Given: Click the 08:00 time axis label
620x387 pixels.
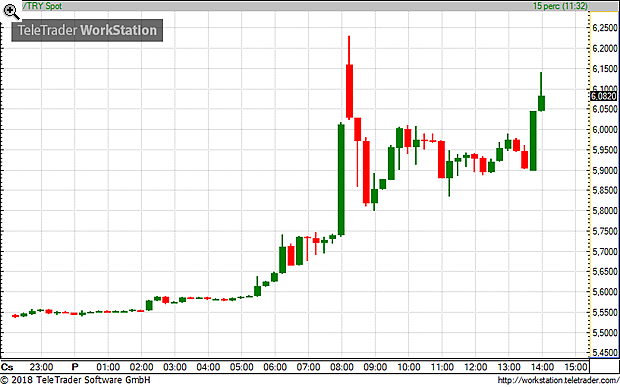Looking at the screenshot, I should pos(342,366).
